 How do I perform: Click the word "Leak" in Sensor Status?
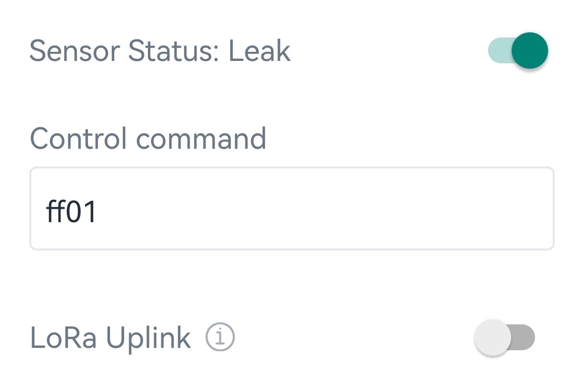click(x=259, y=51)
